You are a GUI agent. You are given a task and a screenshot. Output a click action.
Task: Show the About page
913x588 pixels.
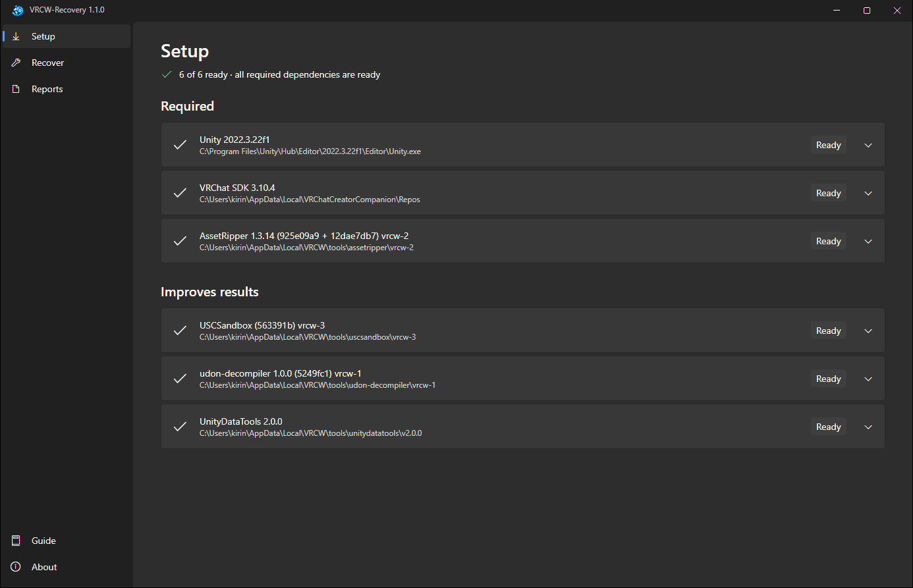(67, 567)
